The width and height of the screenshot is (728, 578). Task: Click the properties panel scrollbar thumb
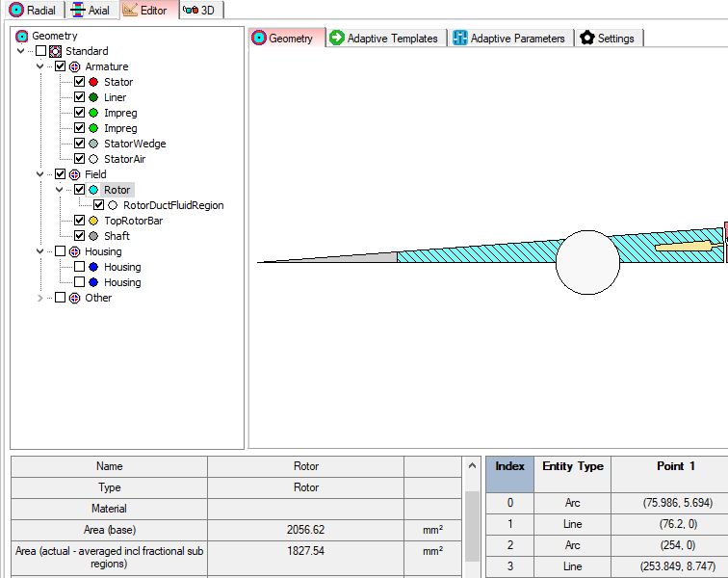click(x=472, y=525)
